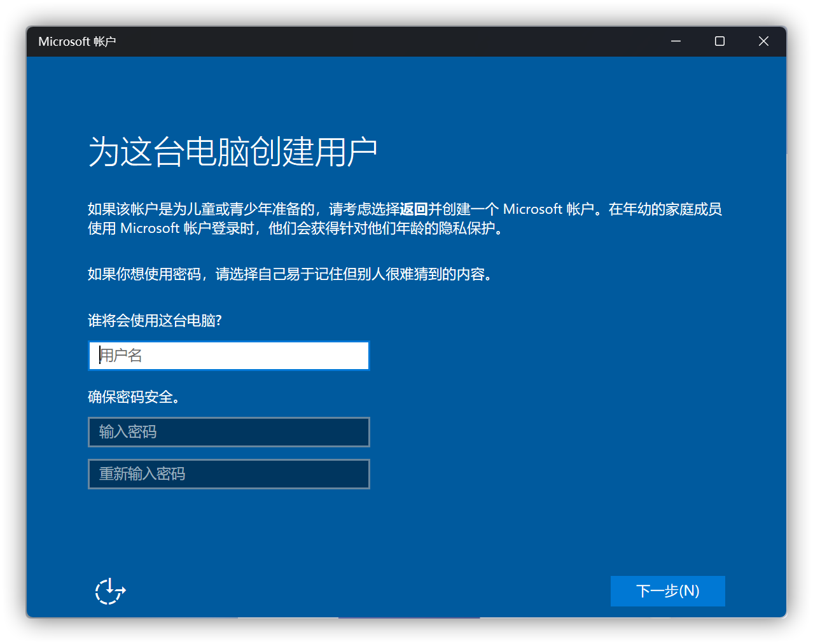The height and width of the screenshot is (644, 813).
Task: Click the 为这台电脑创建用户 heading
Action: click(233, 152)
